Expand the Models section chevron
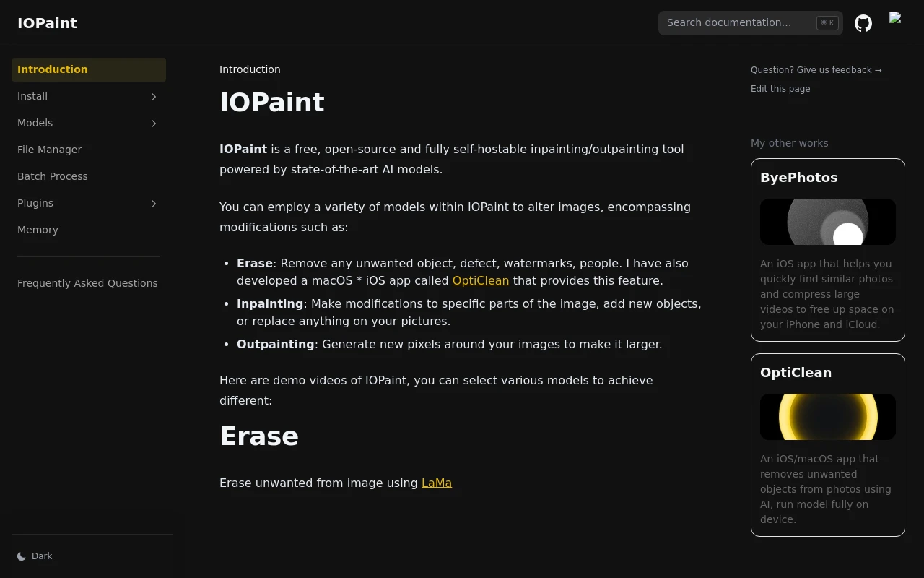The image size is (924, 578). 154,123
